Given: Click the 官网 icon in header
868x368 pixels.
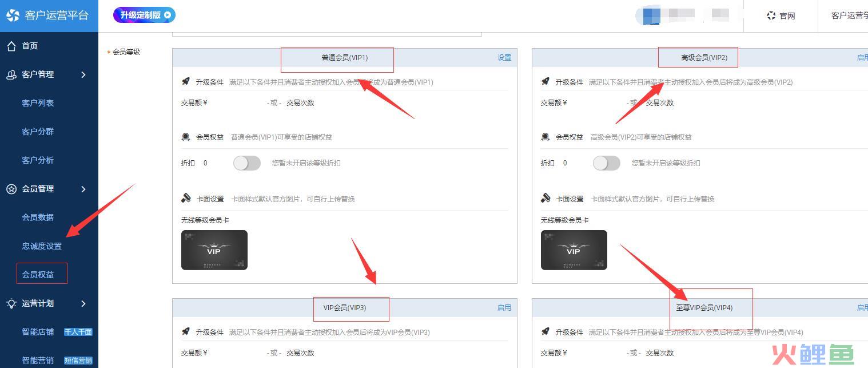Looking at the screenshot, I should 771,16.
